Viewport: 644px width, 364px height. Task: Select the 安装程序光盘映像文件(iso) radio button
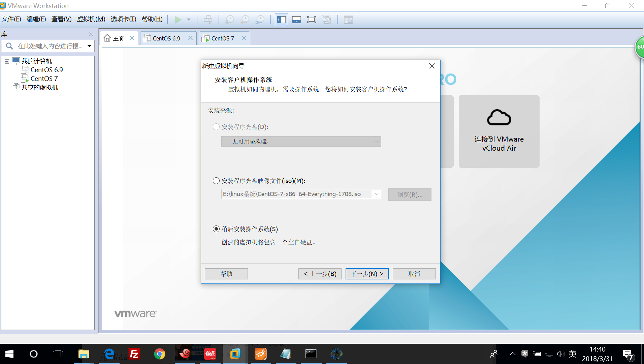(x=216, y=181)
